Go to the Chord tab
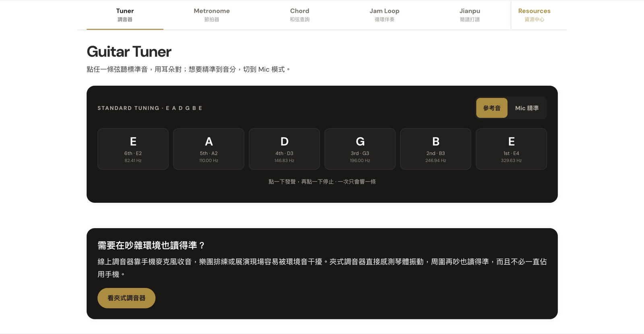The width and height of the screenshot is (644, 334). (300, 15)
